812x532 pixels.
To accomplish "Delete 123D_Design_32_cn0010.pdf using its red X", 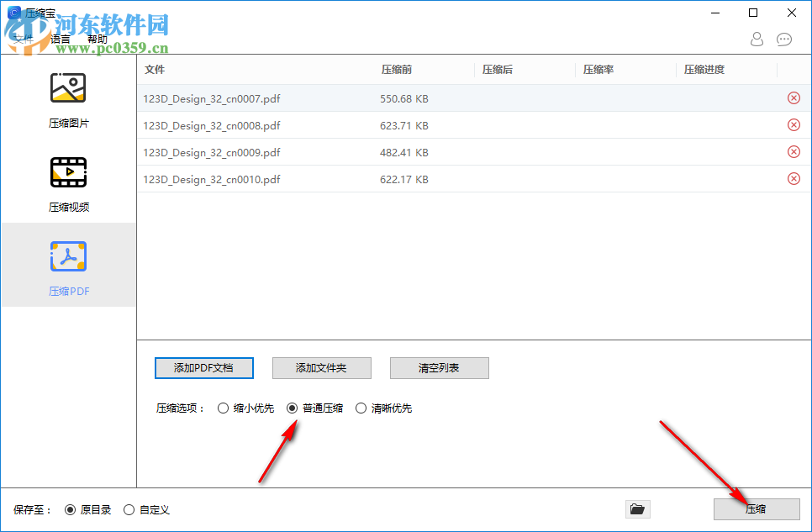I will [x=793, y=178].
